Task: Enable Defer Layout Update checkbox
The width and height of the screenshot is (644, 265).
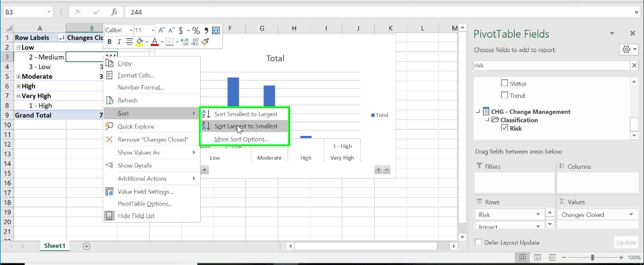Action: (x=478, y=242)
